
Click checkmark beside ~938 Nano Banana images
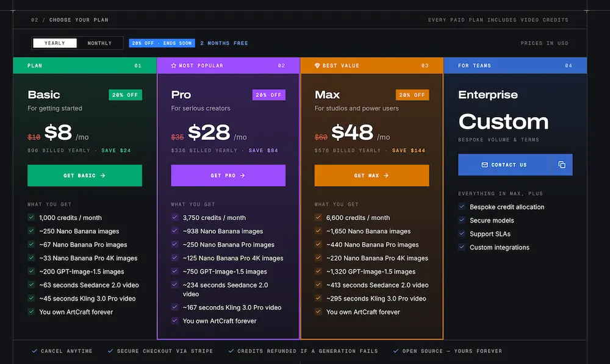[x=174, y=231]
